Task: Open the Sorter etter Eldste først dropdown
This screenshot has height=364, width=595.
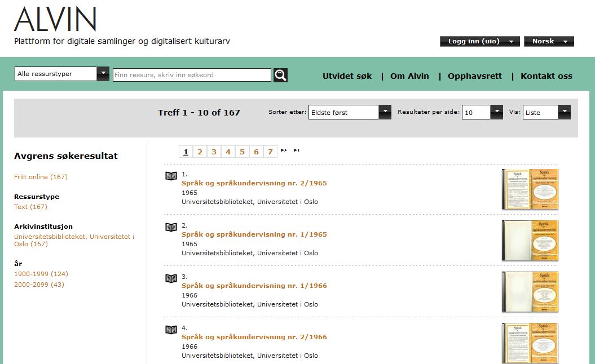Action: click(x=350, y=112)
